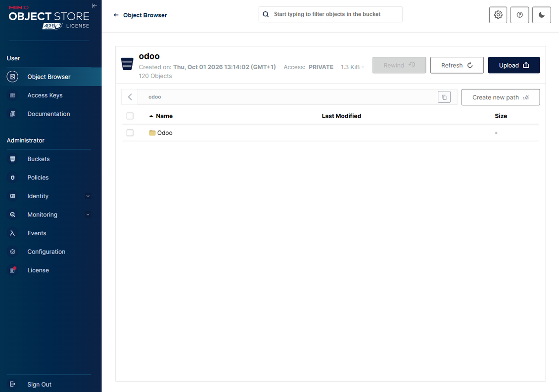Open the help question-mark icon

click(x=519, y=15)
